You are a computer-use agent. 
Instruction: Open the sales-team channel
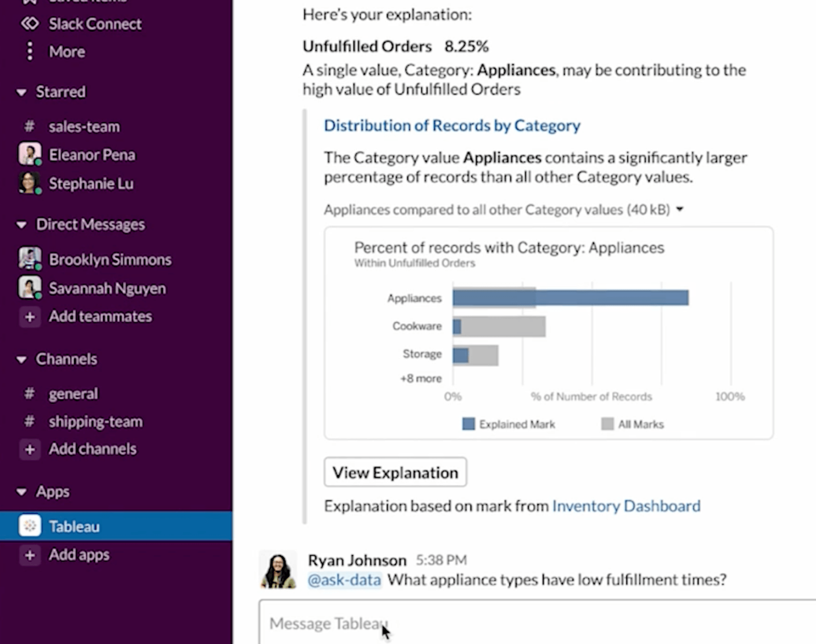pos(84,127)
